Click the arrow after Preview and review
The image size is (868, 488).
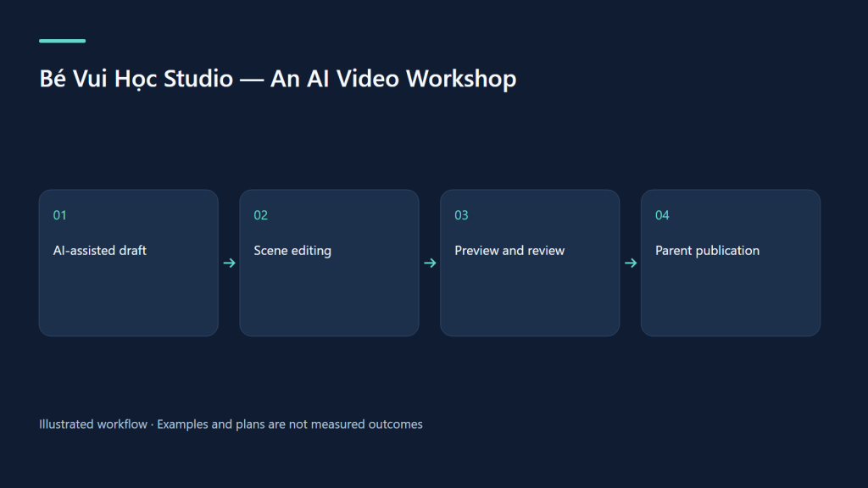[x=631, y=263]
